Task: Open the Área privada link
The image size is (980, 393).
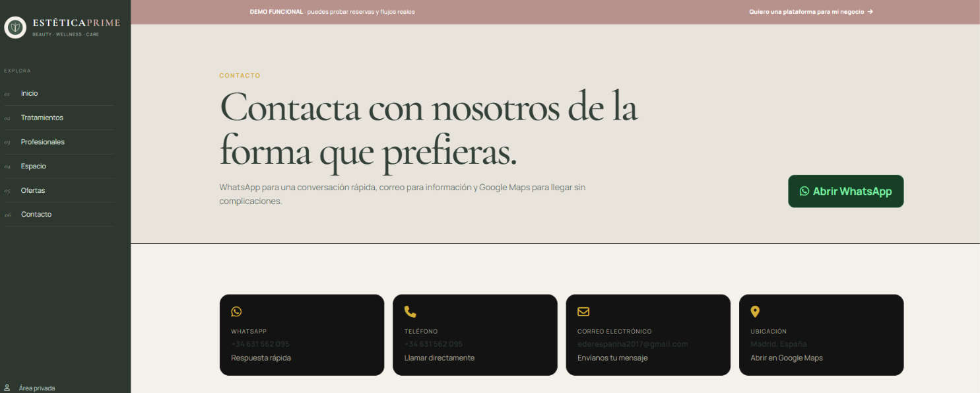Action: pyautogui.click(x=37, y=388)
